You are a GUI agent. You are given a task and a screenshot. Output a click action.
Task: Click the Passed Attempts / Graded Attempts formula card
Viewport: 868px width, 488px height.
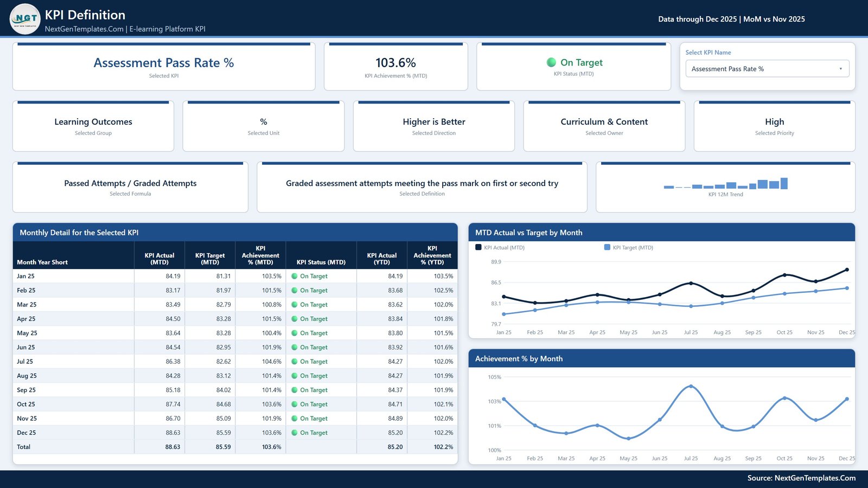click(130, 187)
